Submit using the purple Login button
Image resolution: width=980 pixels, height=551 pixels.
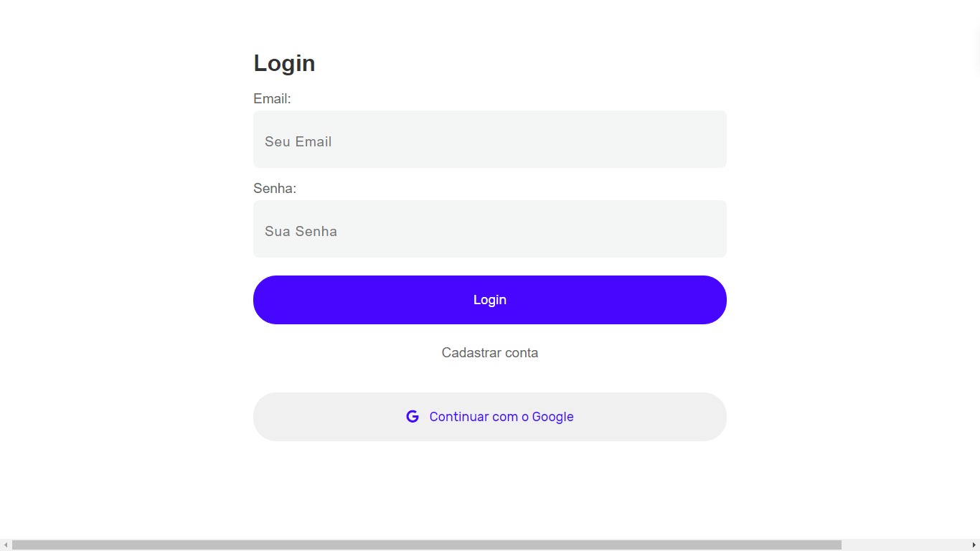pyautogui.click(x=490, y=300)
